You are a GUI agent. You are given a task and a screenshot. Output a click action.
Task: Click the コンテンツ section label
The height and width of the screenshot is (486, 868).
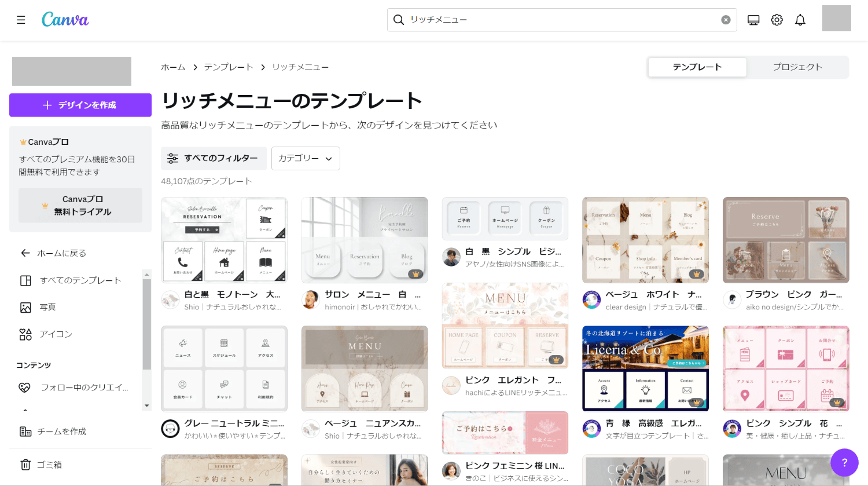pos(34,366)
